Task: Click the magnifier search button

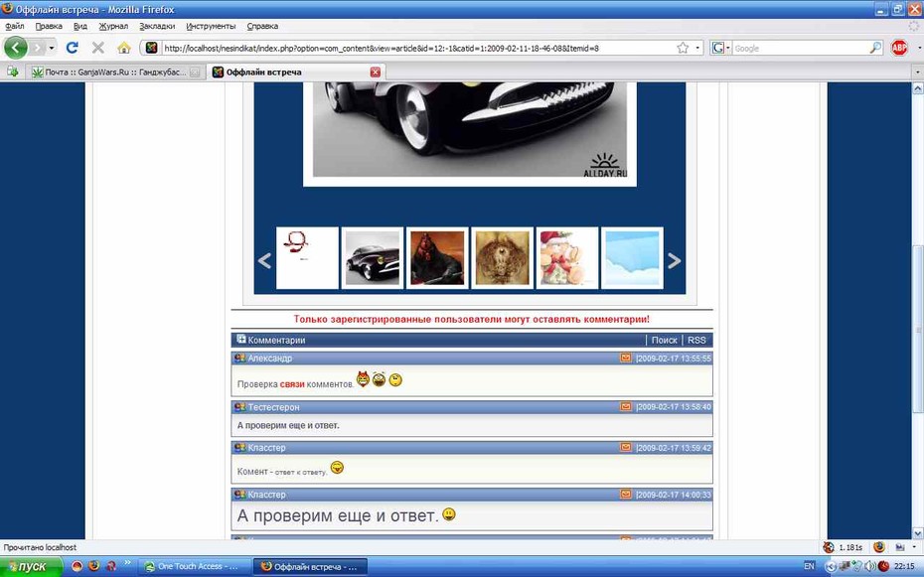Action: [875, 48]
